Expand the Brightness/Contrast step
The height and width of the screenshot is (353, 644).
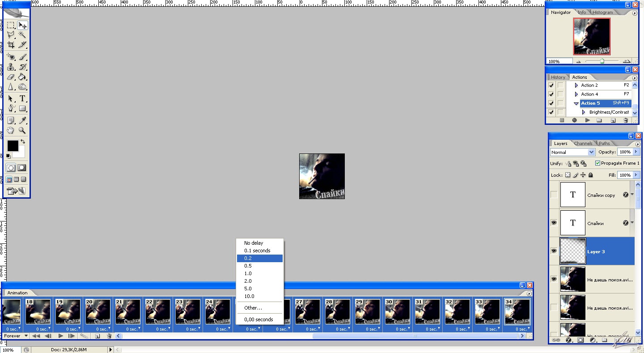point(584,112)
